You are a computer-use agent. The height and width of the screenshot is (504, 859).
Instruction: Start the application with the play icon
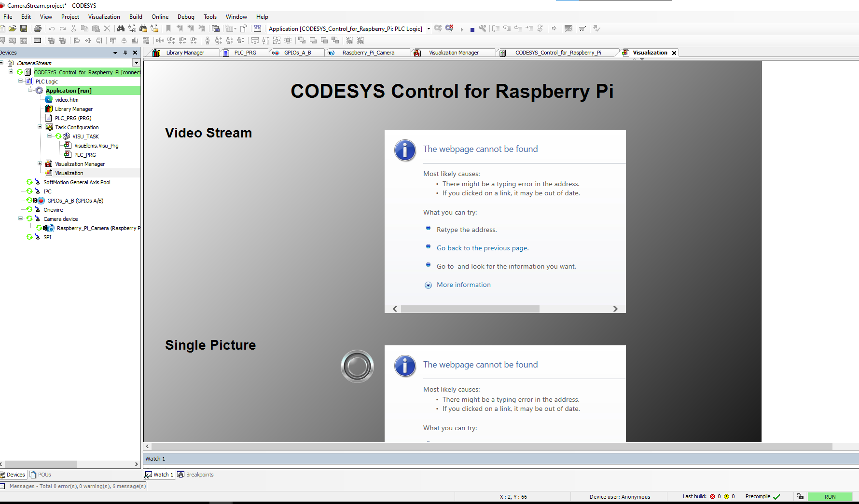tap(462, 28)
